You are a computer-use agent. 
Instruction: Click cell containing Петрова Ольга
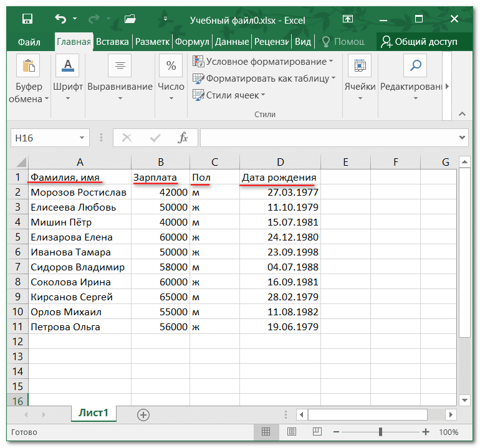[80, 327]
